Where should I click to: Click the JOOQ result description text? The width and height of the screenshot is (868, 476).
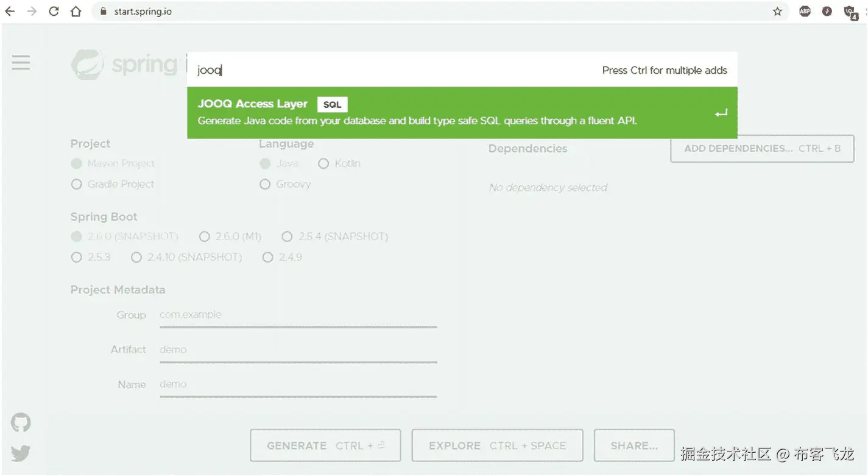[417, 121]
